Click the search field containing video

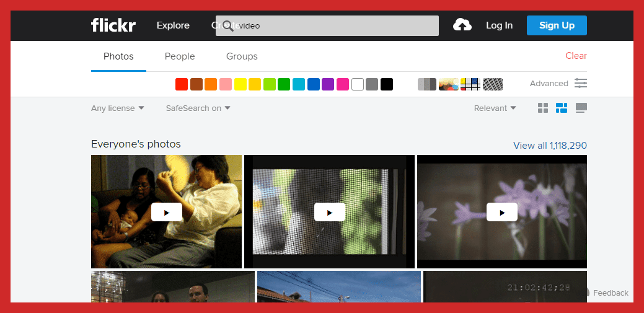pos(327,25)
